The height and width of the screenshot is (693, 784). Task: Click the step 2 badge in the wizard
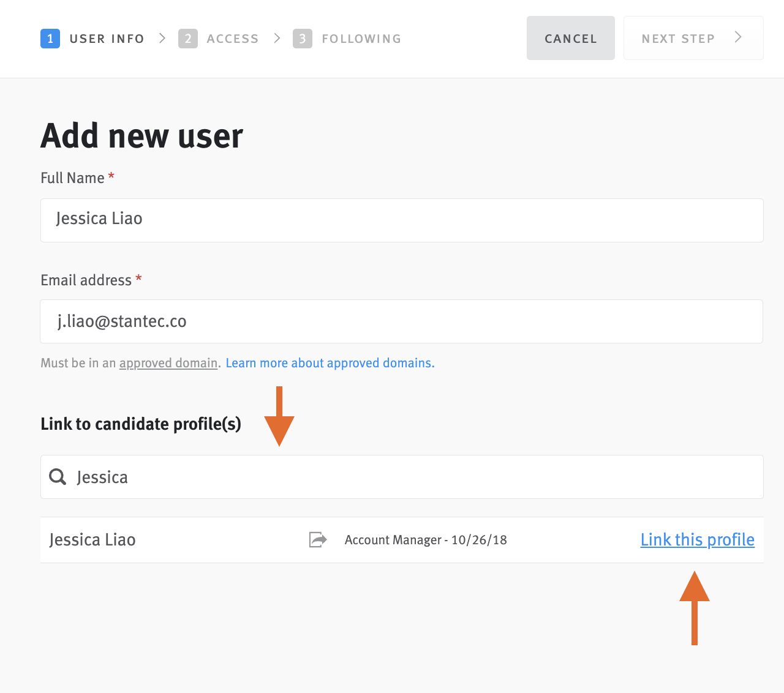pos(188,38)
